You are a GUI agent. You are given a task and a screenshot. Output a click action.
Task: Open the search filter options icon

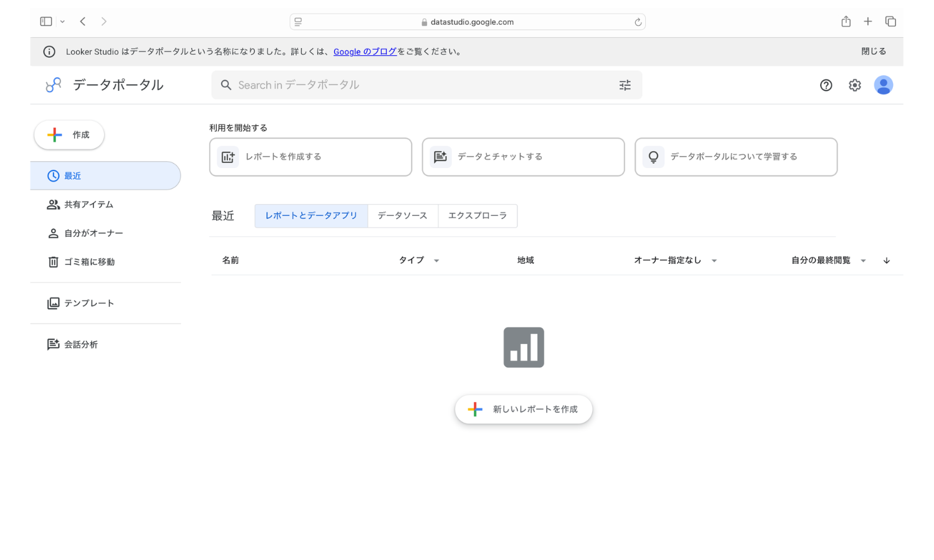click(x=625, y=85)
